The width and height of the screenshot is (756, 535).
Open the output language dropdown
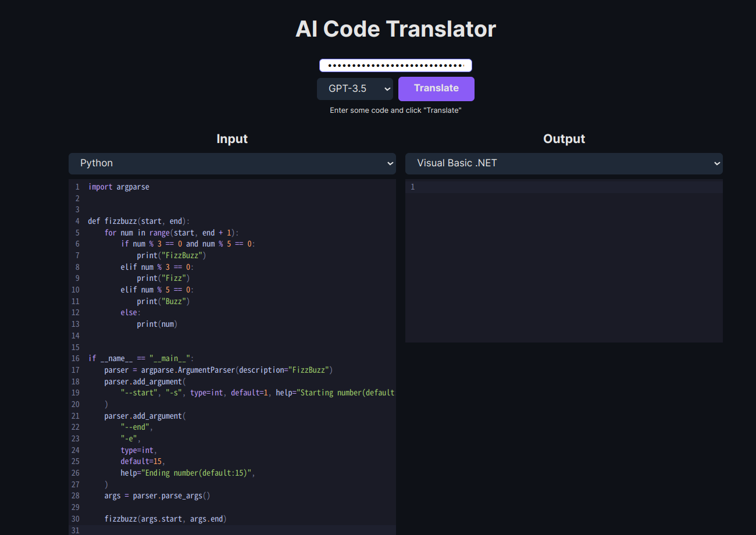[x=564, y=163]
